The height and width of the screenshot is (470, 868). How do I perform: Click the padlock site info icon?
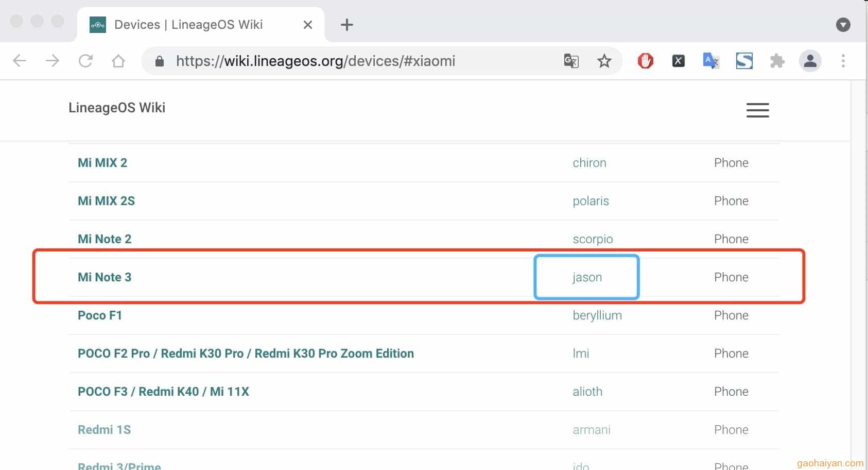tap(160, 61)
